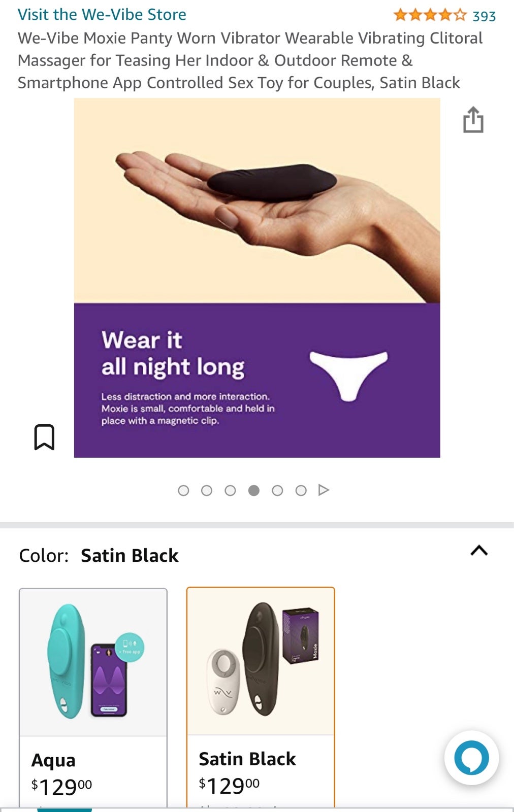Viewport: 514px width, 812px height.
Task: Bookmark this product with the save icon
Action: (x=44, y=437)
